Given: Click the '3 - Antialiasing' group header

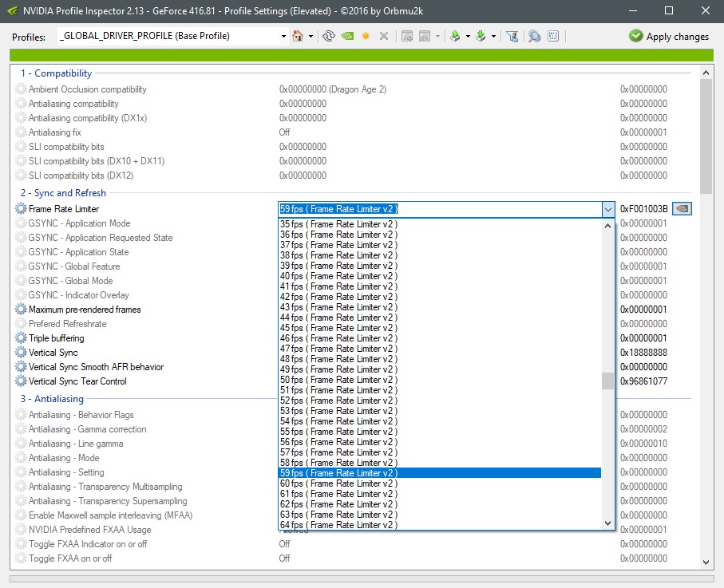Looking at the screenshot, I should click(52, 398).
